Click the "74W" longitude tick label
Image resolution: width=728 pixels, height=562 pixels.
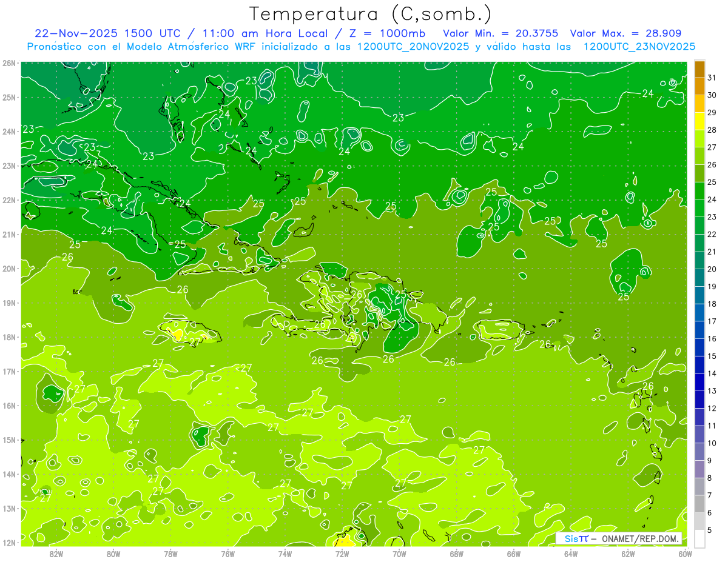coord(285,553)
